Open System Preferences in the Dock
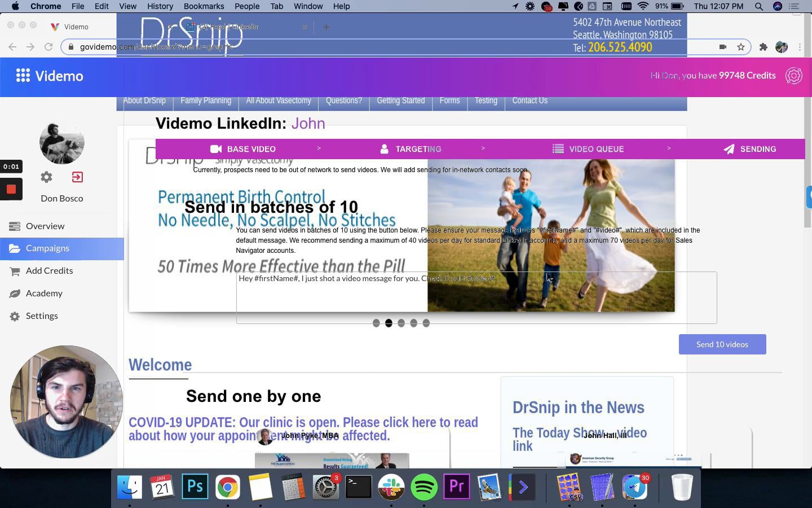Image resolution: width=812 pixels, height=508 pixels. (x=326, y=487)
